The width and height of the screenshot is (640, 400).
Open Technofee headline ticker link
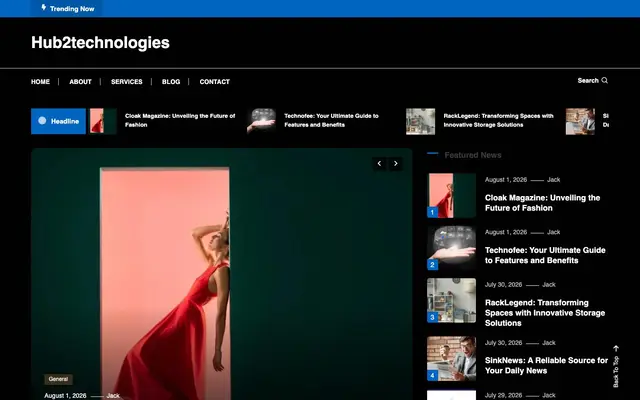point(331,120)
